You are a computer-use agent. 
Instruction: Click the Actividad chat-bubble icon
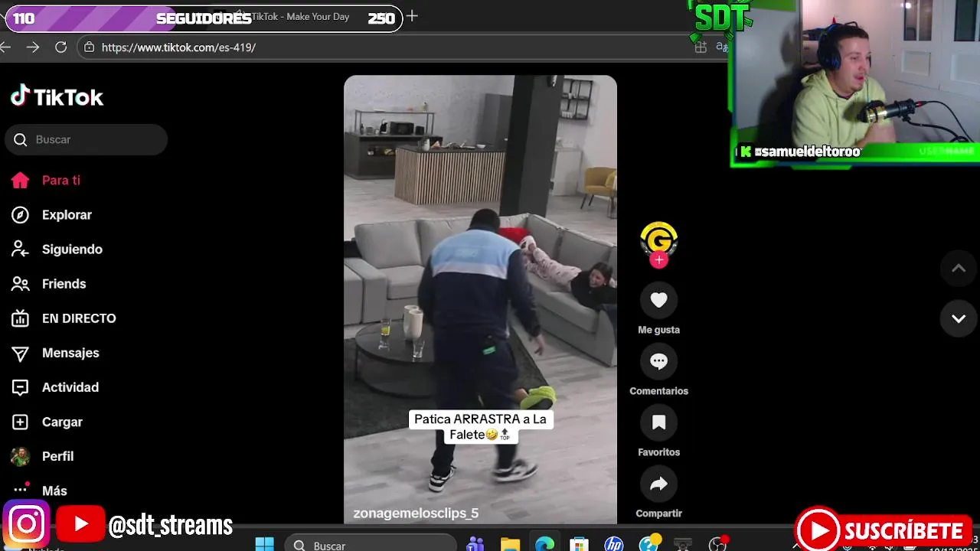point(20,387)
